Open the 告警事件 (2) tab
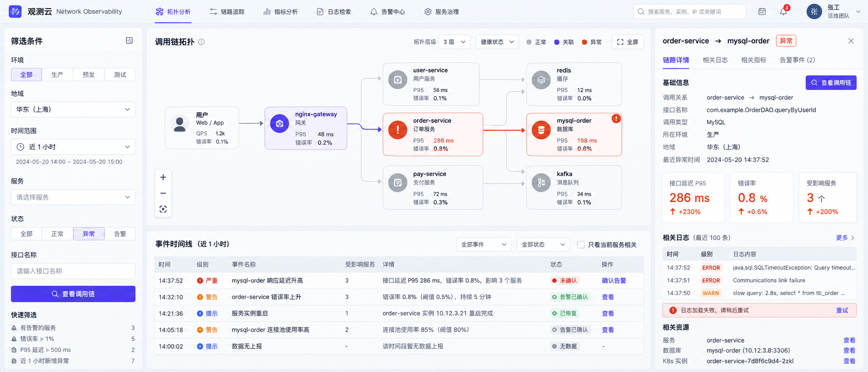The height and width of the screenshot is (372, 868). (797, 60)
